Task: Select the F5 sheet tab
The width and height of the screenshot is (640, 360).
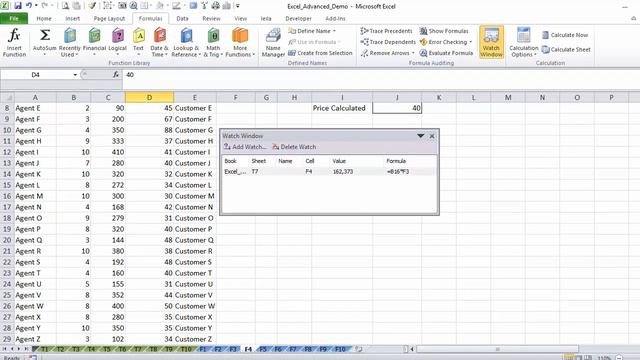Action: [263, 349]
